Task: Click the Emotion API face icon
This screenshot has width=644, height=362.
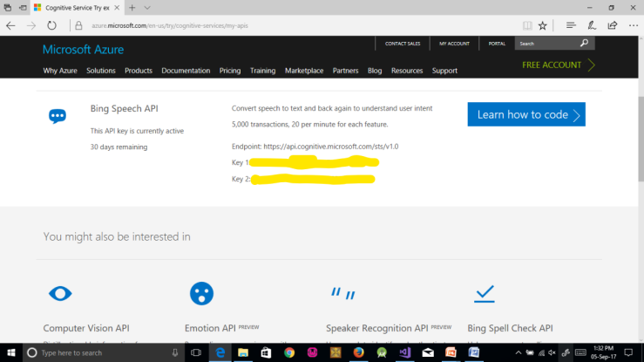Action: [x=201, y=293]
